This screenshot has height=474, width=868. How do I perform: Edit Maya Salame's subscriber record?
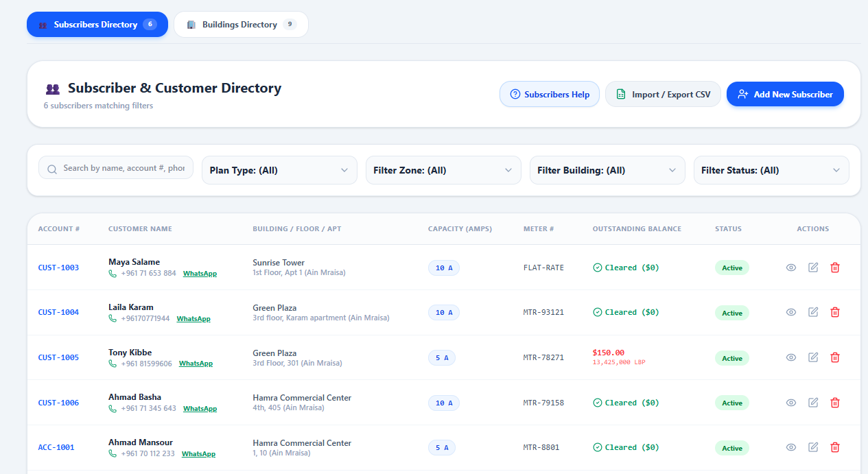point(813,268)
